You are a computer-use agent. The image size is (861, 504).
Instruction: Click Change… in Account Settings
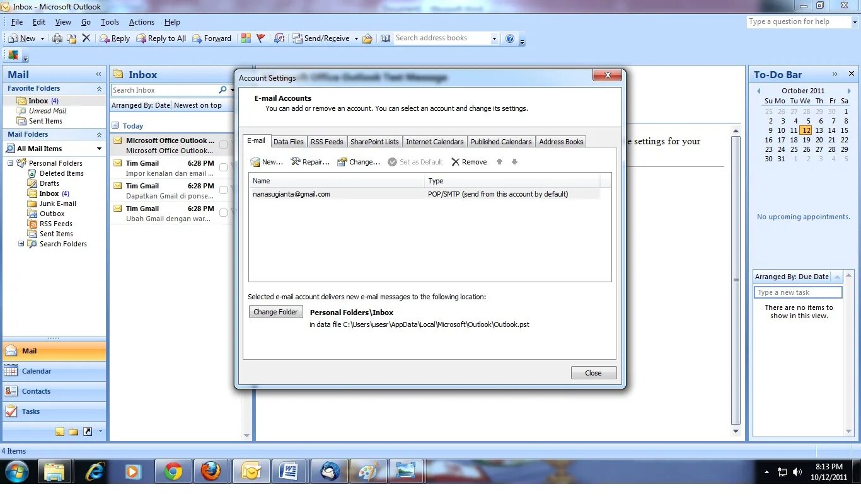[359, 162]
